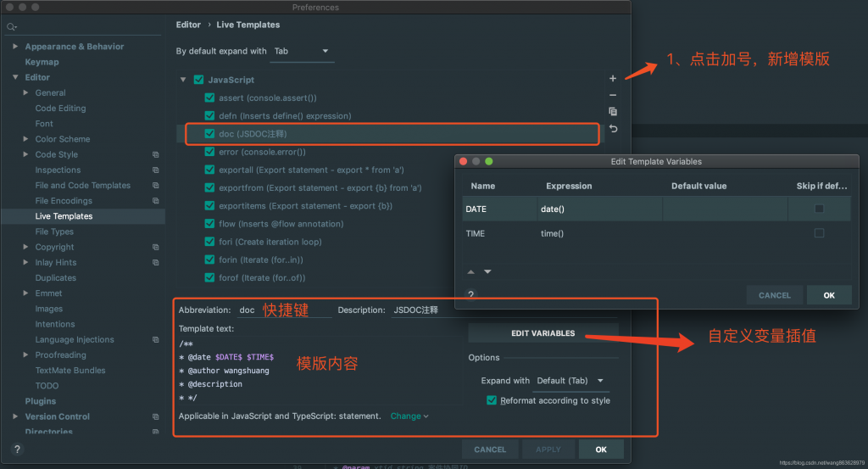This screenshot has width=868, height=469.
Task: Open the By default expand with dropdown
Action: 302,52
